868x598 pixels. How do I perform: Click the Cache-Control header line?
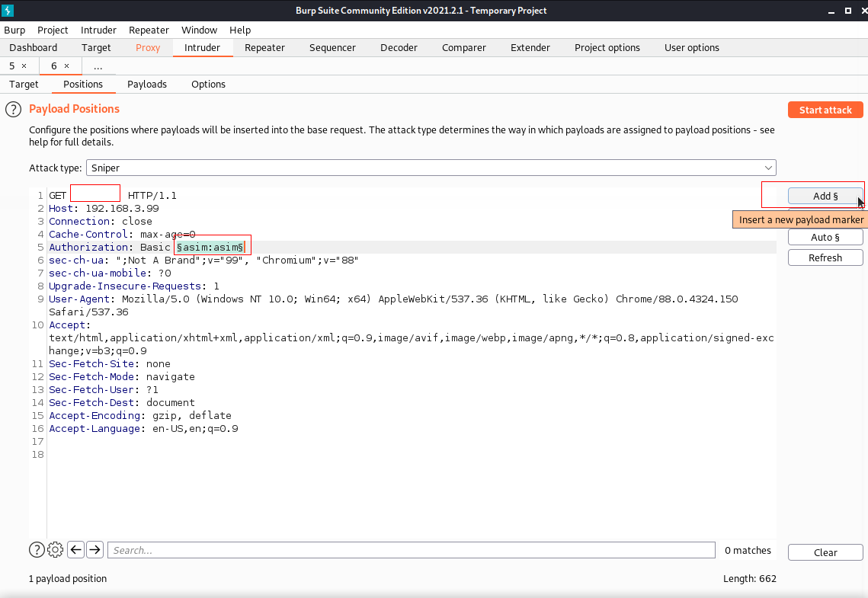coord(123,234)
